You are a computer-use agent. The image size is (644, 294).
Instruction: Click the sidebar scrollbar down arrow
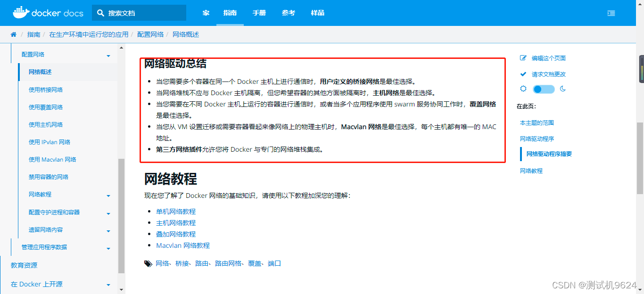click(122, 290)
